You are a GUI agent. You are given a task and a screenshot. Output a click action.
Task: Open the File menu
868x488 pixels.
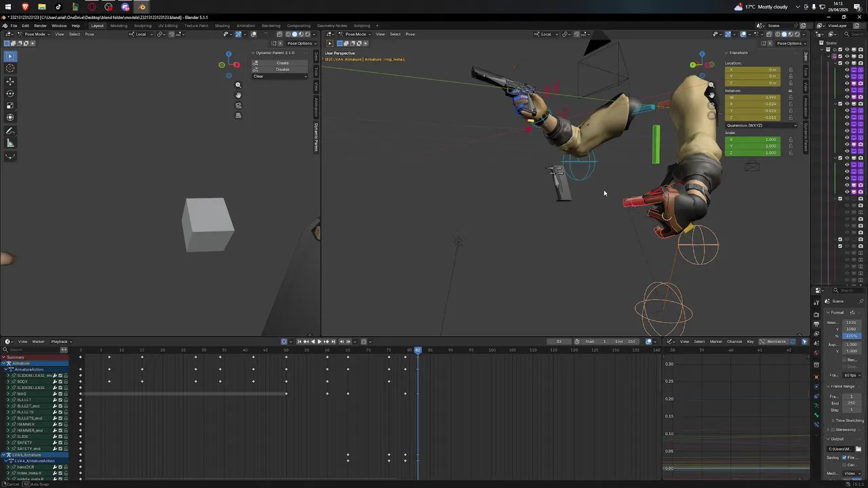[14, 26]
